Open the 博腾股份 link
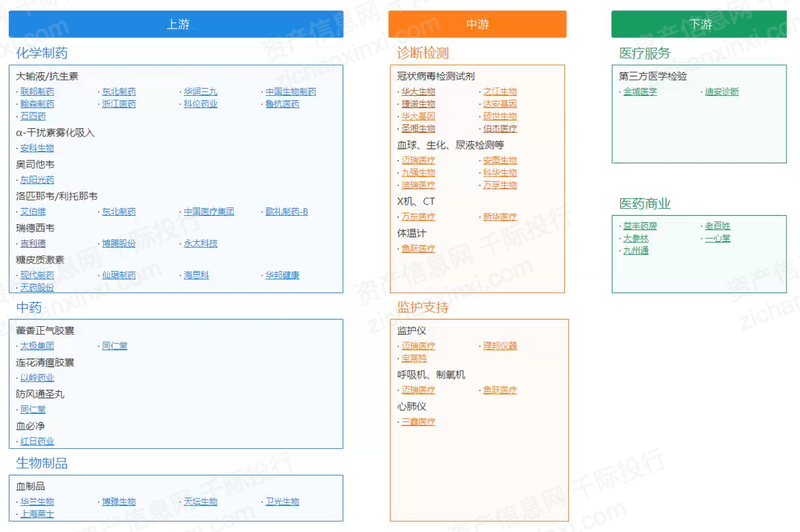This screenshot has height=532, width=800. 119,243
